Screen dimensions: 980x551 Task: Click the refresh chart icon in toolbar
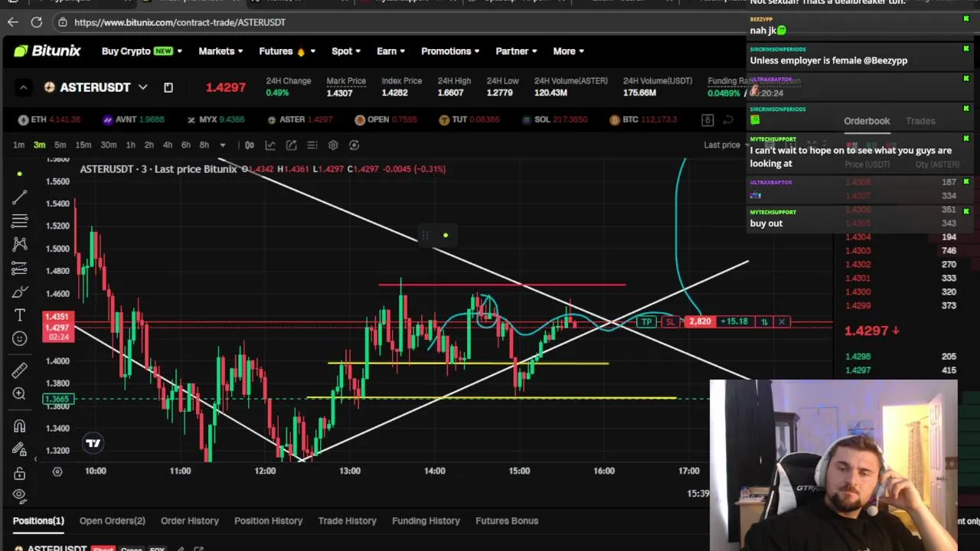(354, 145)
